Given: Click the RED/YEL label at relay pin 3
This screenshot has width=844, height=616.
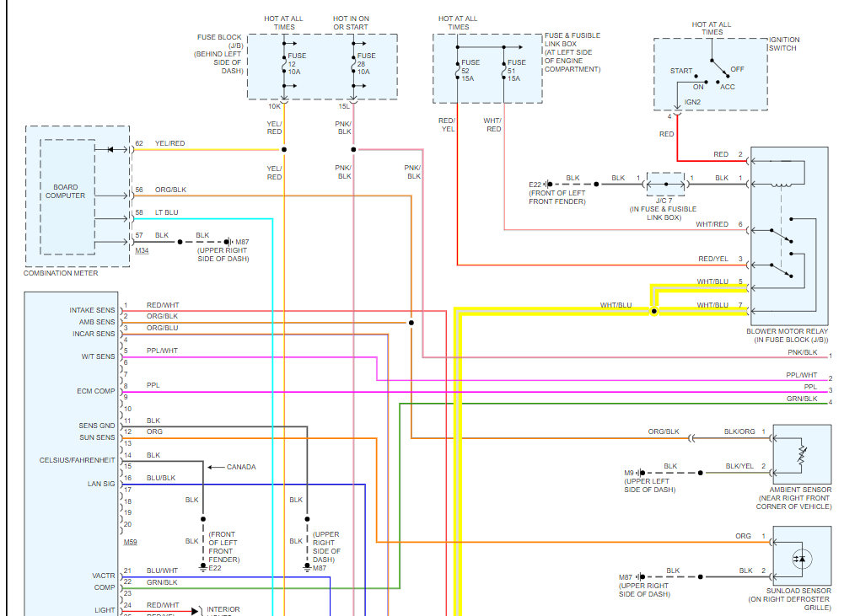Looking at the screenshot, I should [x=712, y=259].
